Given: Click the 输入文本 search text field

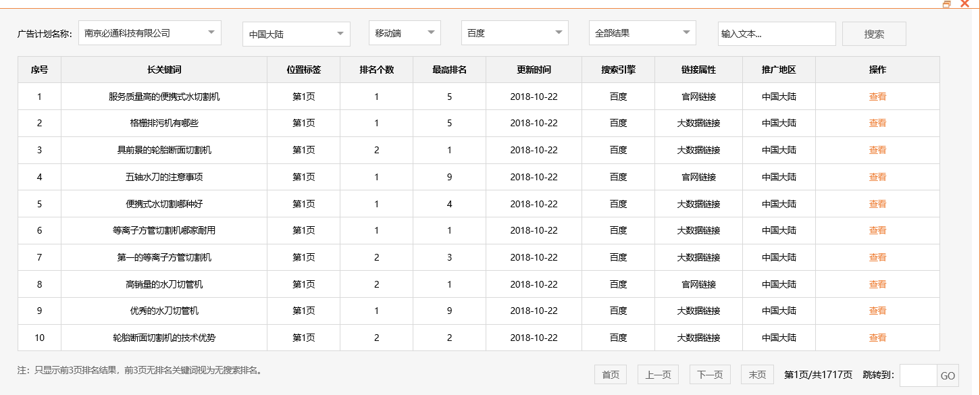Looking at the screenshot, I should pos(777,32).
